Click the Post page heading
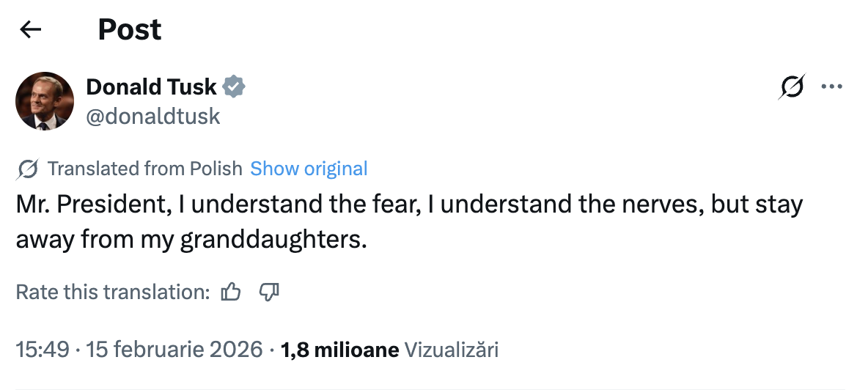This screenshot has width=868, height=390. click(129, 29)
